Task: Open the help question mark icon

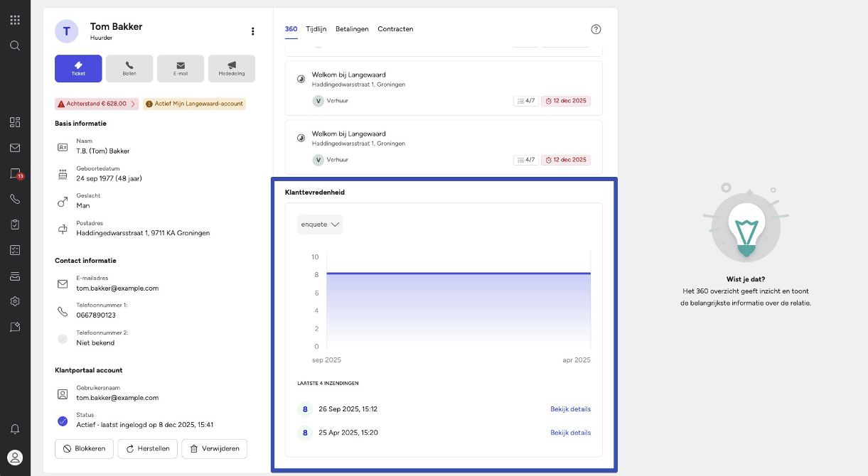Action: pyautogui.click(x=596, y=29)
